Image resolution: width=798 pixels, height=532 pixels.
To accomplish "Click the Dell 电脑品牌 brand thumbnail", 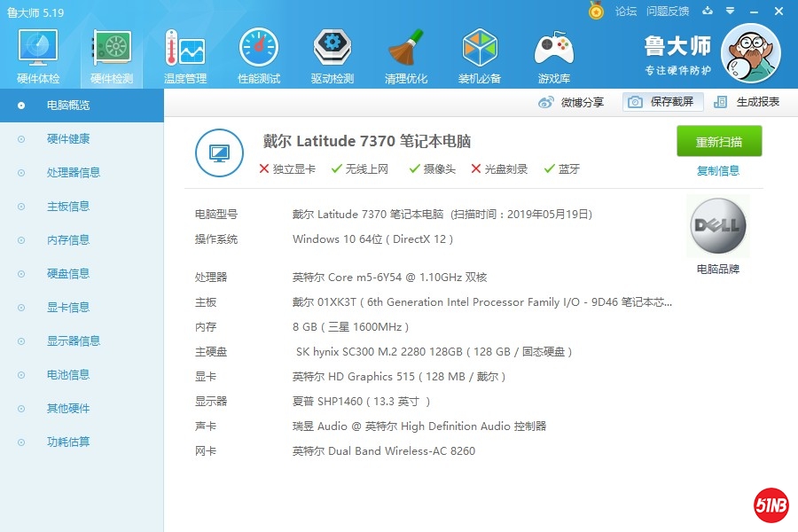I will pos(716,225).
